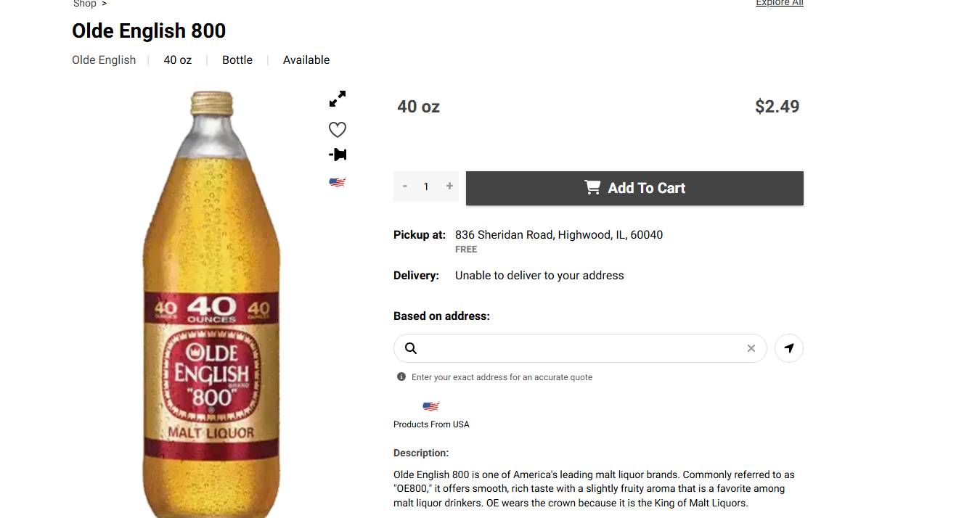Click the shopping cart icon in button

tap(592, 187)
